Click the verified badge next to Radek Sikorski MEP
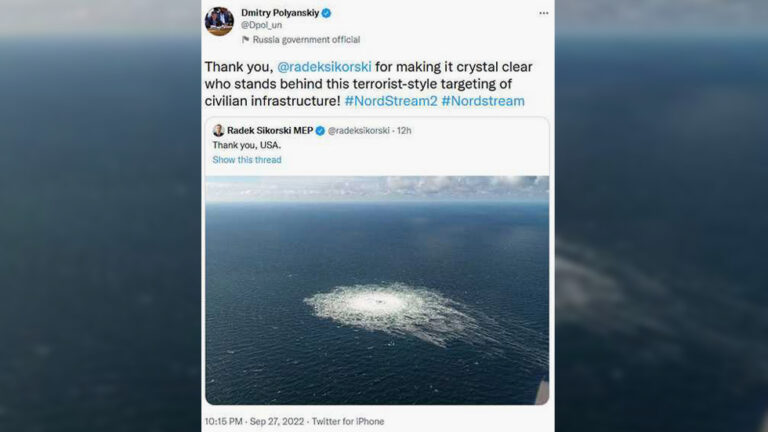The height and width of the screenshot is (432, 768). 320,131
